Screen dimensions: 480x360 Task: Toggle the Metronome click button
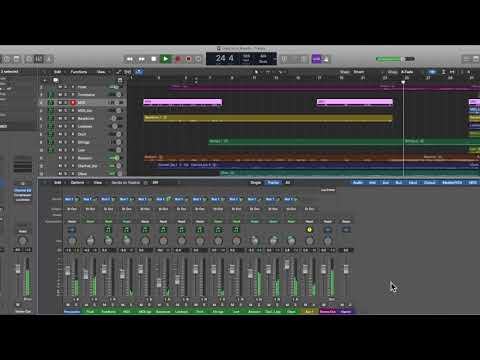tap(326, 59)
